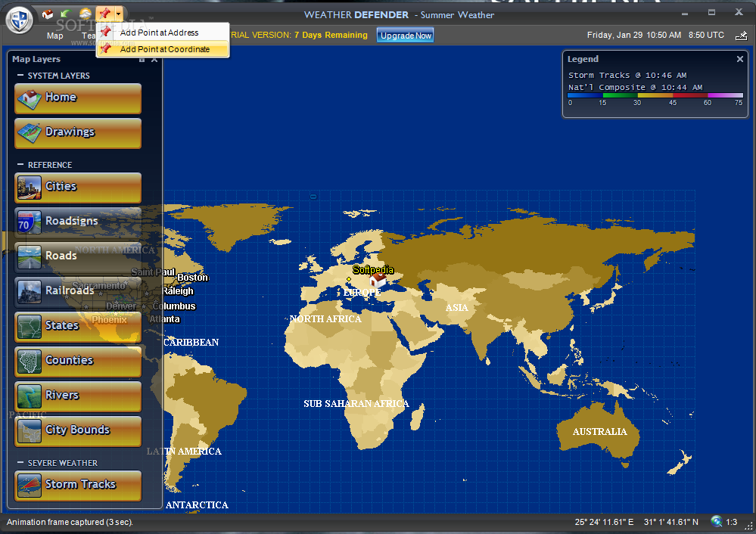756x534 pixels.
Task: Toggle the Counties layer
Action: coord(78,362)
